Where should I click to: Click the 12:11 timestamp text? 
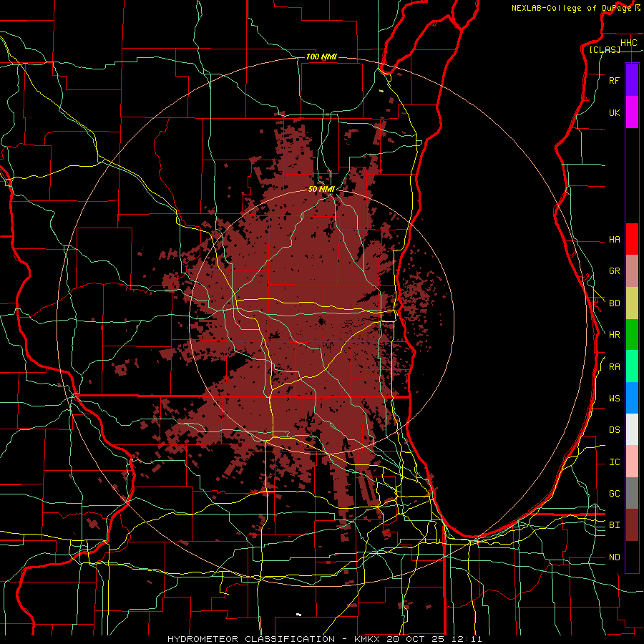point(467,639)
